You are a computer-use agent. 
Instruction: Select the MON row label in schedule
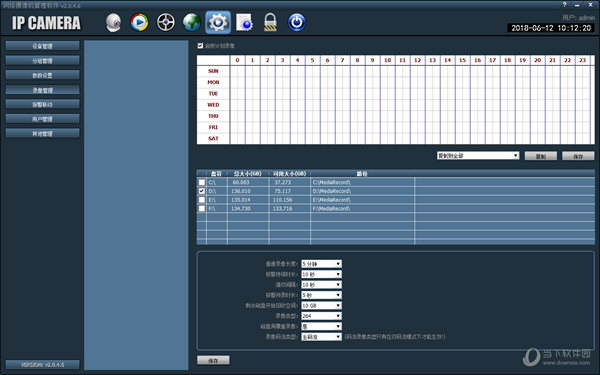[x=213, y=82]
